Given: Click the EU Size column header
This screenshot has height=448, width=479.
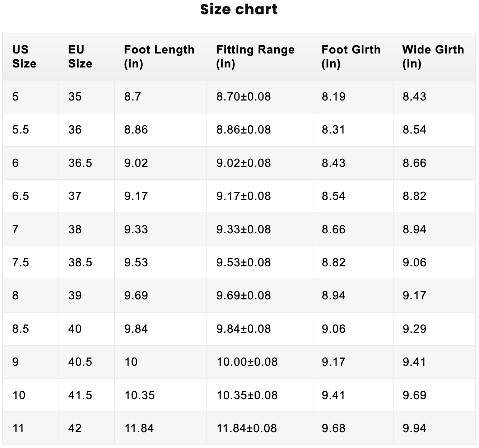Looking at the screenshot, I should 80,56.
